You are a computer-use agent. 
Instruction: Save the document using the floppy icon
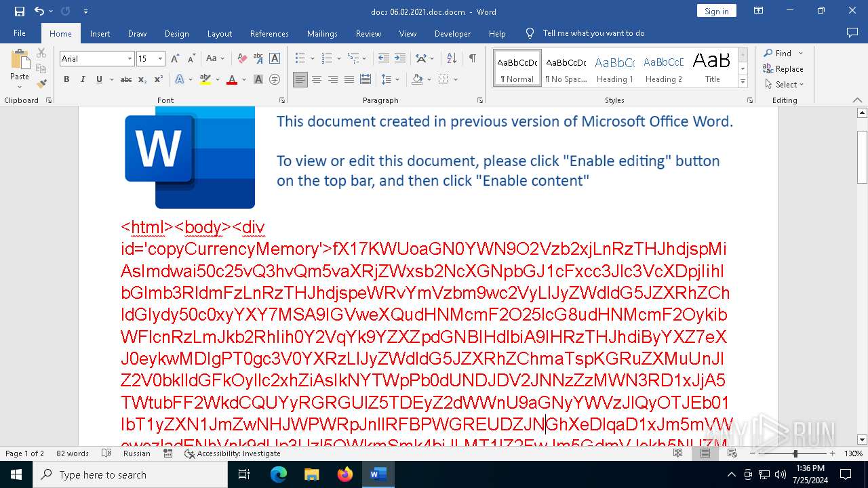(x=20, y=12)
